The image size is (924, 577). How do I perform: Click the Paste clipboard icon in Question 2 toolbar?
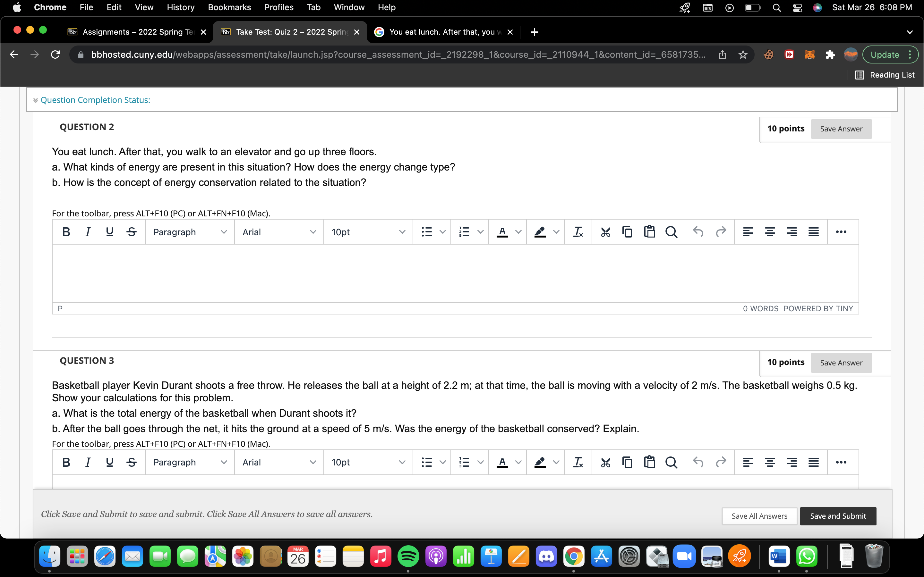649,232
